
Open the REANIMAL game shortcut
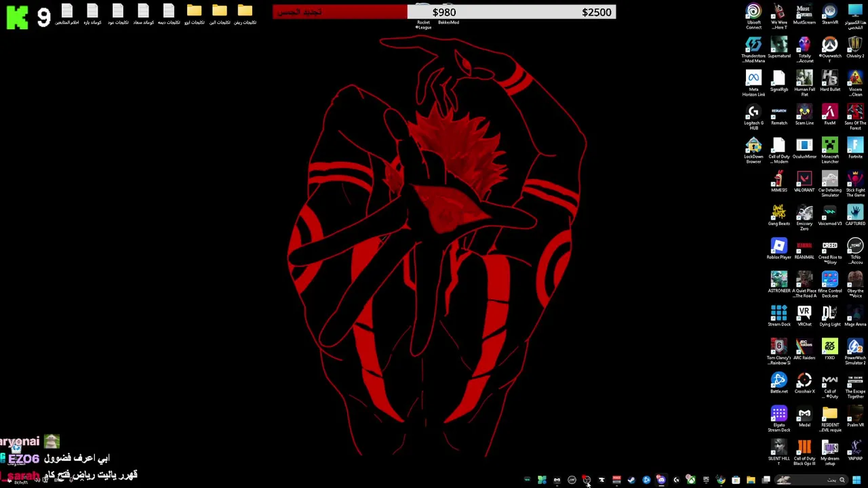coord(804,249)
